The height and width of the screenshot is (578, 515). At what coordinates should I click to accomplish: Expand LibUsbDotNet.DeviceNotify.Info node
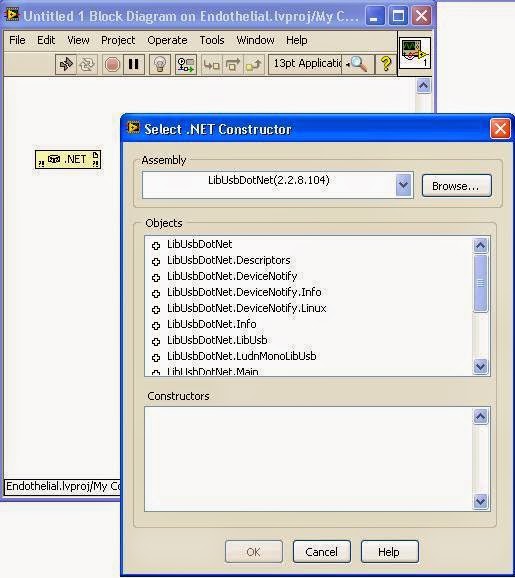[x=156, y=293]
